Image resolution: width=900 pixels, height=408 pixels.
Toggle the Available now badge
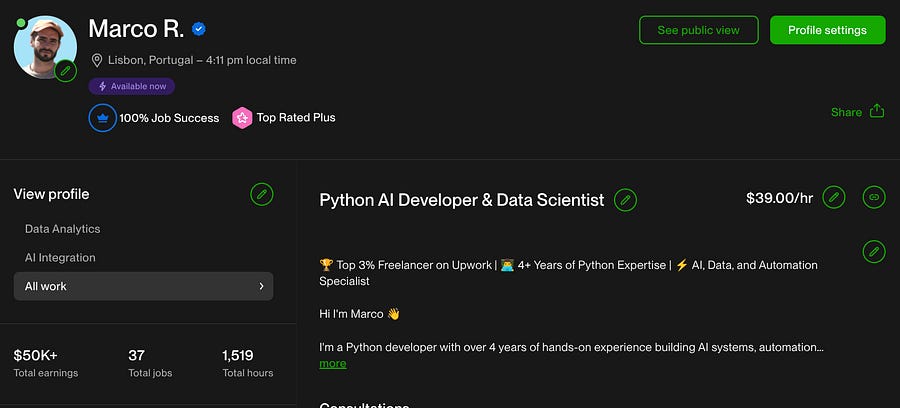131,86
